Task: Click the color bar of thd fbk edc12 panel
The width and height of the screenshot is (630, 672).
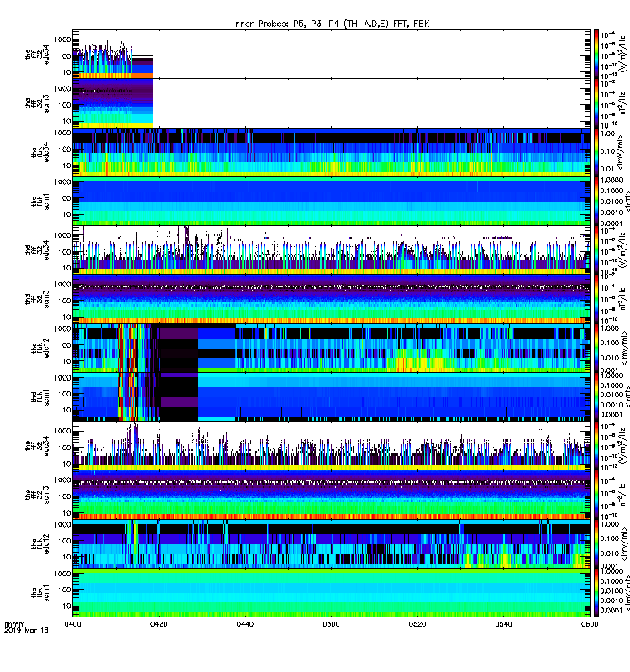Action: 596,349
